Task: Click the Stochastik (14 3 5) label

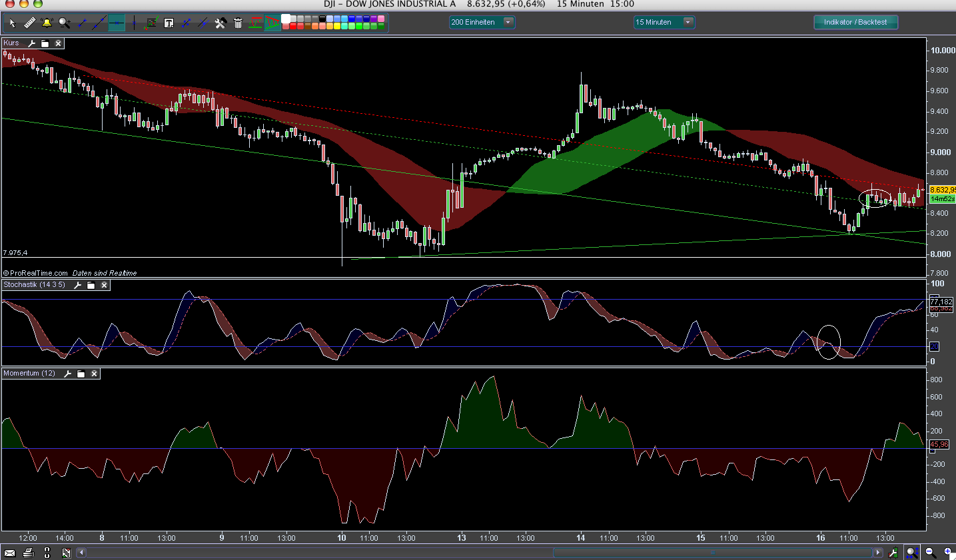Action: point(35,284)
